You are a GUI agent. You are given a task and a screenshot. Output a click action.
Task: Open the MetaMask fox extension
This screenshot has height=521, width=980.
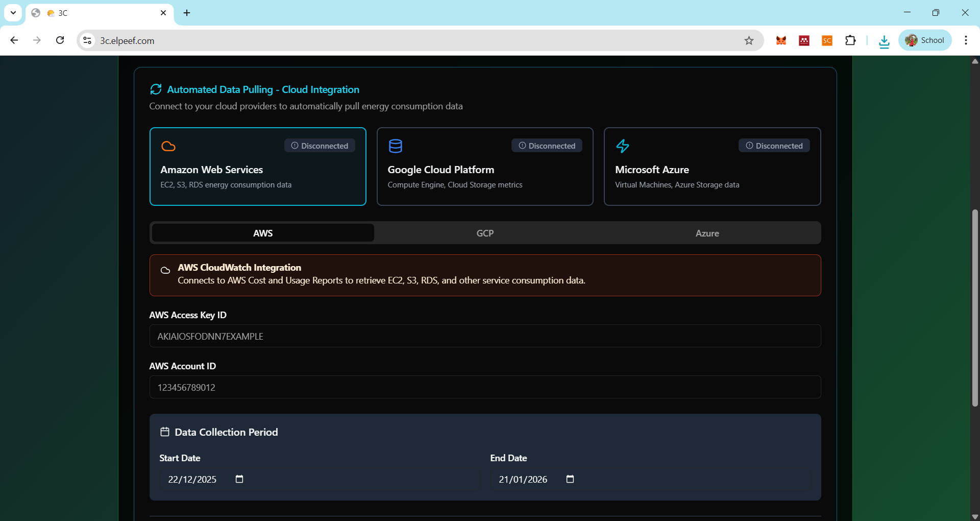coord(781,40)
